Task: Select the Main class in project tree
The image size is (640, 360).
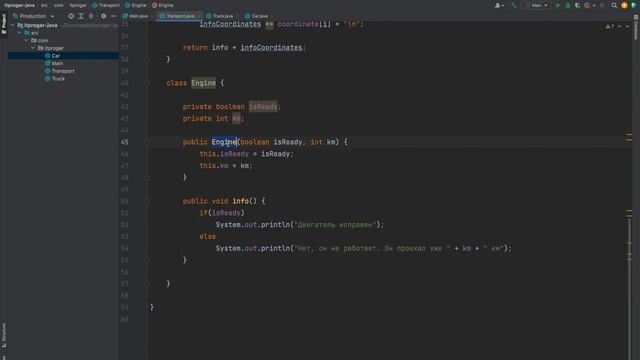Action: (x=57, y=63)
